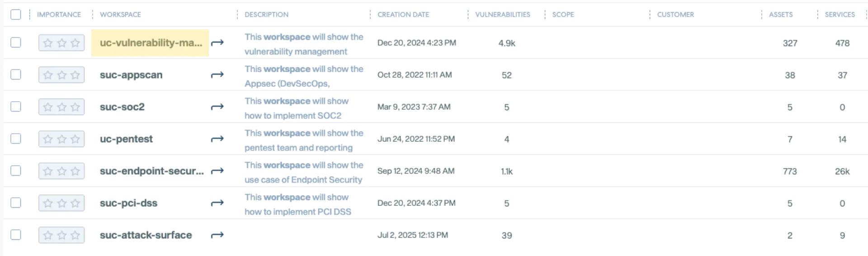Click the Assets column header
Viewport: 868px width, 256px height.
[x=780, y=14]
